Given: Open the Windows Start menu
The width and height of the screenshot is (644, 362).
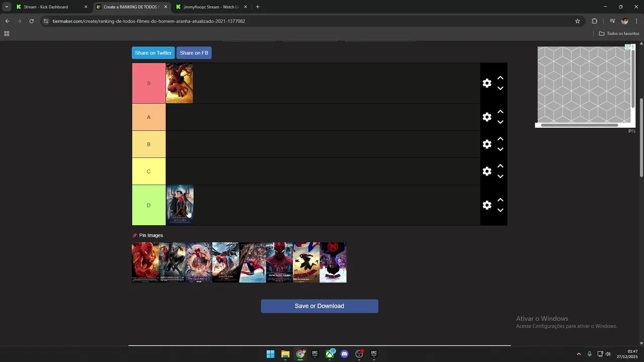Looking at the screenshot, I should click(270, 354).
